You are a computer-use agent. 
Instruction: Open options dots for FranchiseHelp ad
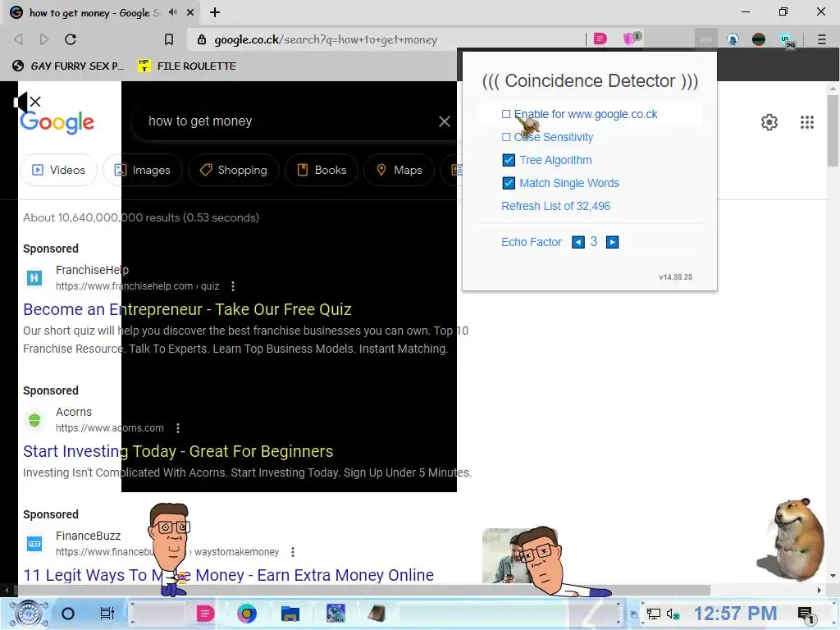pyautogui.click(x=232, y=286)
